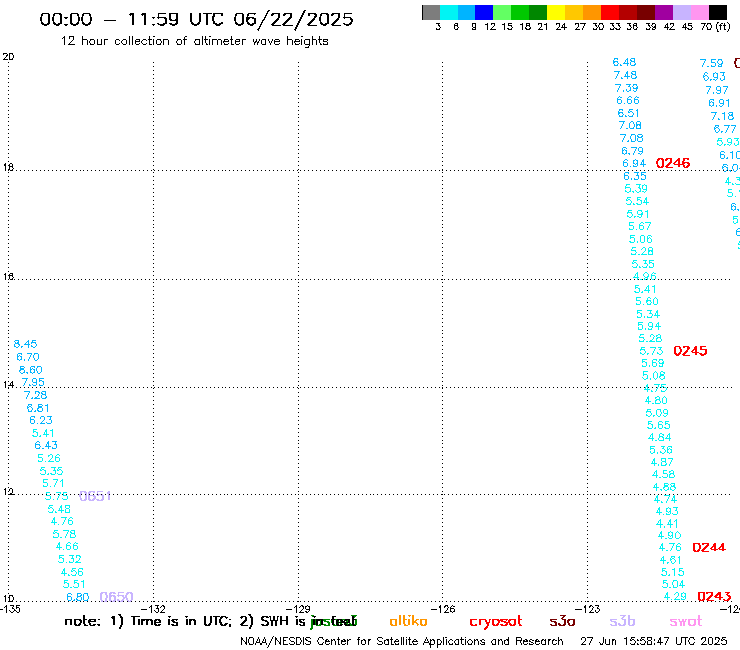Click the 5.48 wave height value
Screen dimensions: 740x650
59,509
